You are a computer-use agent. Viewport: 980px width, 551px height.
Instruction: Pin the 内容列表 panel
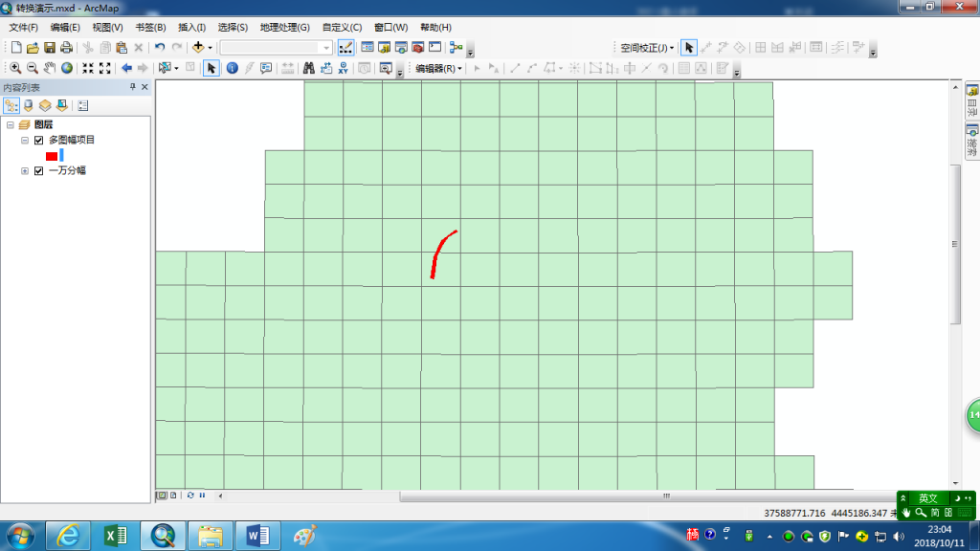tap(133, 87)
